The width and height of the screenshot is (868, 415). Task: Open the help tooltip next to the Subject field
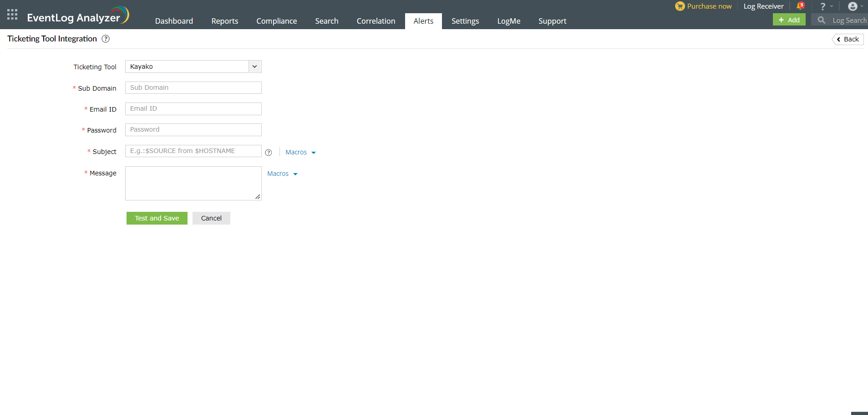[x=269, y=153]
